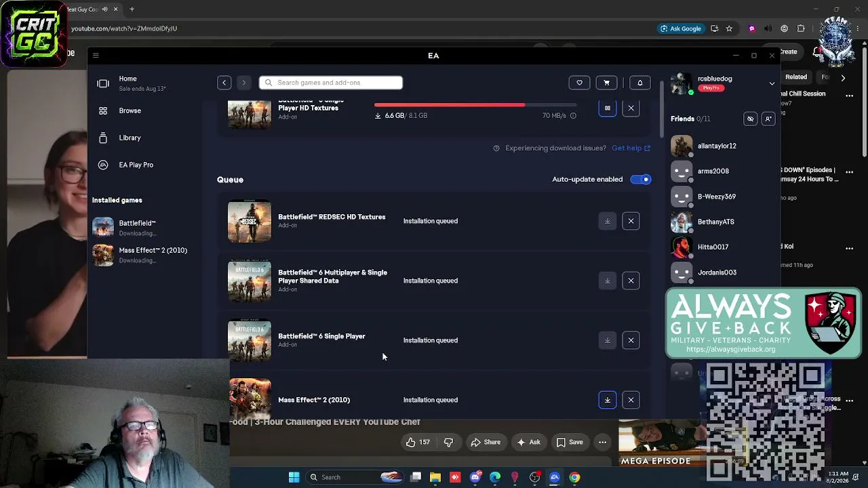Open friend allantaylor12
The width and height of the screenshot is (868, 488).
[x=717, y=146]
